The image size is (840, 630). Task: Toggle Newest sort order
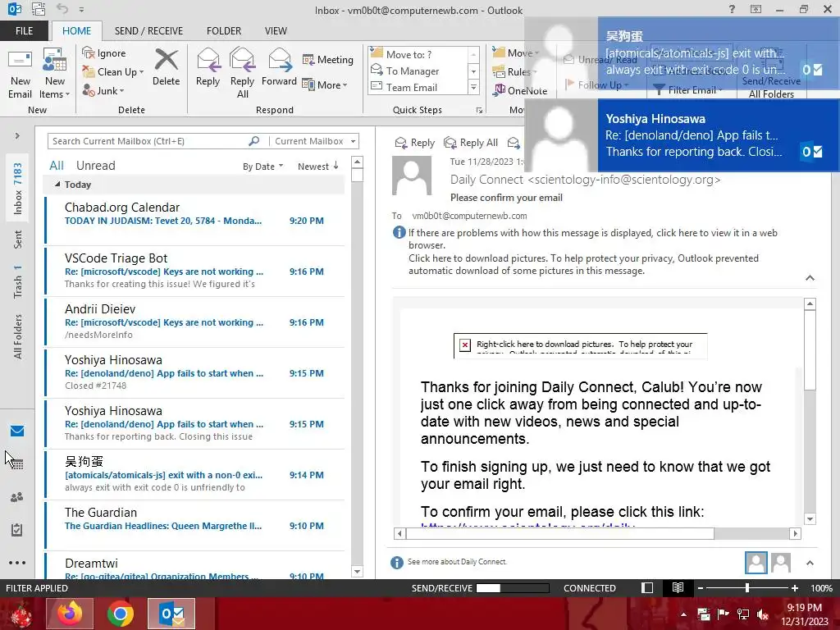click(x=317, y=166)
